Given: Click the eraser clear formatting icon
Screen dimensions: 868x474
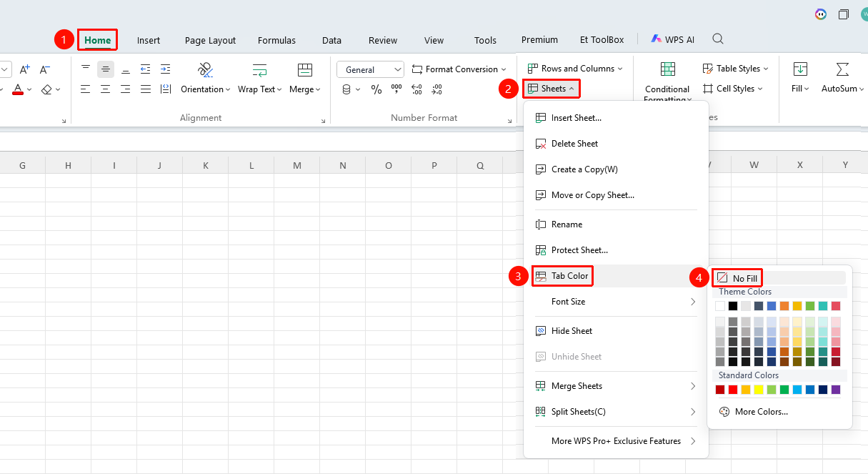Looking at the screenshot, I should click(x=46, y=89).
